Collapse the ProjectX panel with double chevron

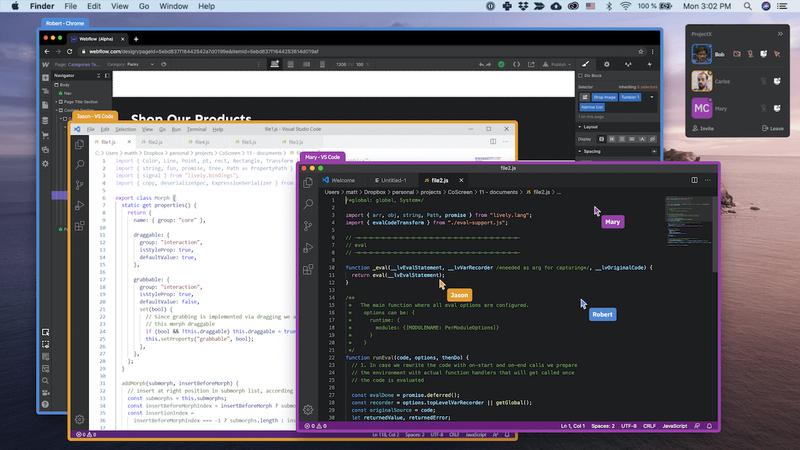780,34
